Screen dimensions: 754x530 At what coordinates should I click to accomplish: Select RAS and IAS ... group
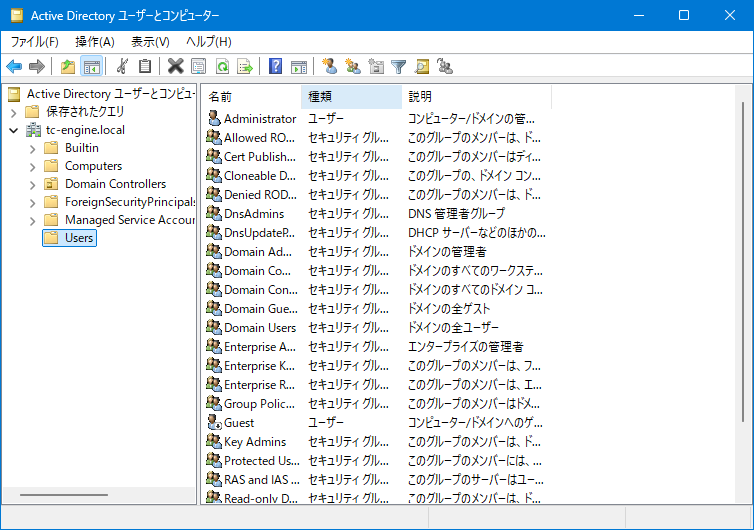click(x=262, y=480)
